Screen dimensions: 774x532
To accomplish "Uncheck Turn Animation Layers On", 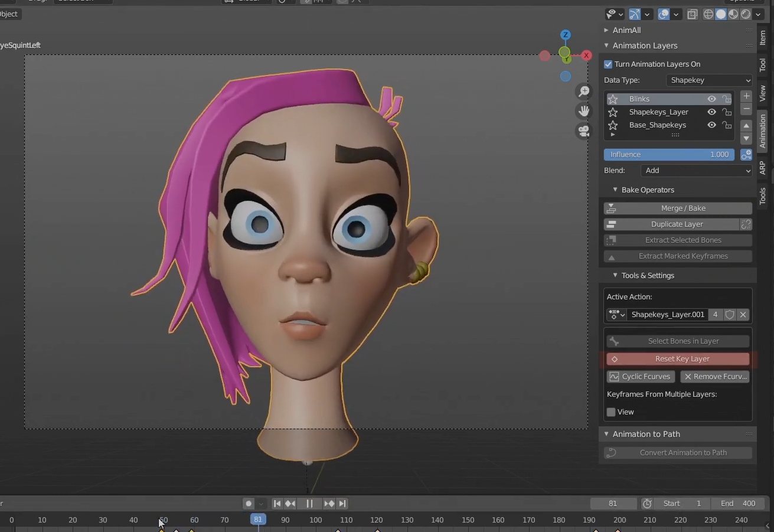I will (x=608, y=64).
